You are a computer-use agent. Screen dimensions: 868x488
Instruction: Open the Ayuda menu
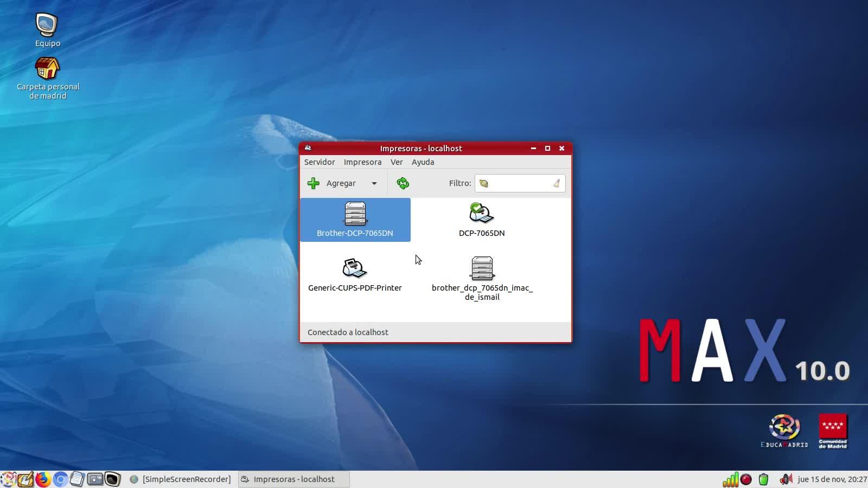[423, 162]
